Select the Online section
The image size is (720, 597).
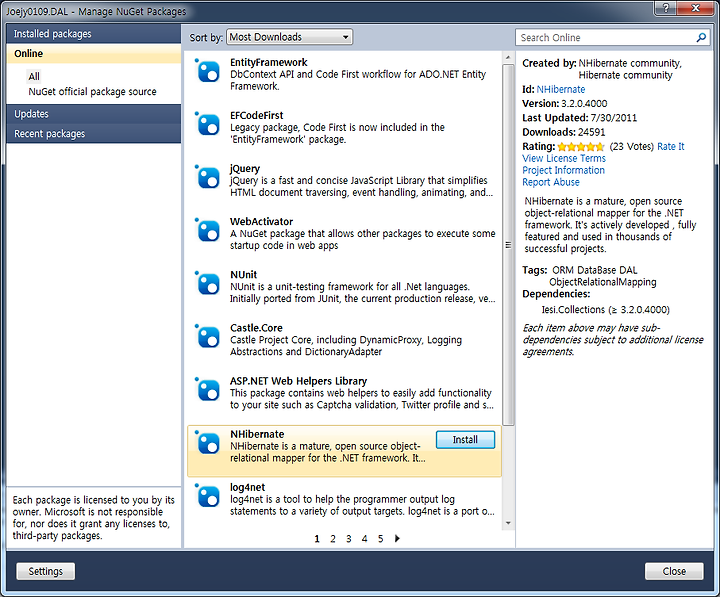click(x=94, y=54)
